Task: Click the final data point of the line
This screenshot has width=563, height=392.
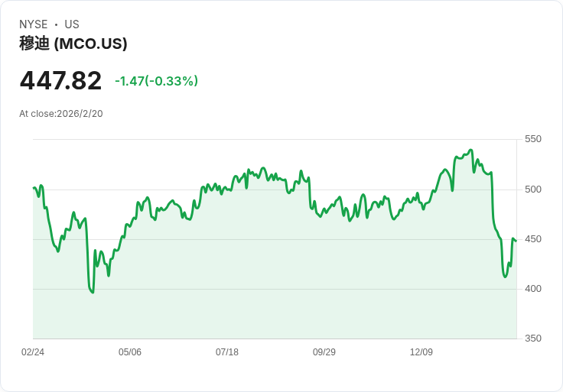Action: click(516, 241)
